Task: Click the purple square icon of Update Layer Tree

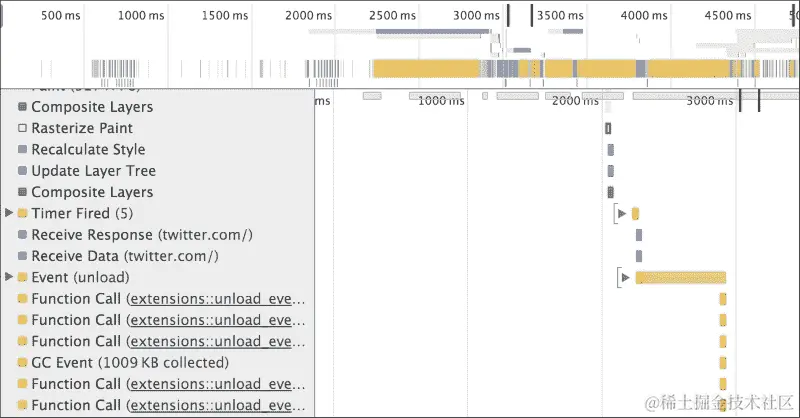Action: point(22,170)
